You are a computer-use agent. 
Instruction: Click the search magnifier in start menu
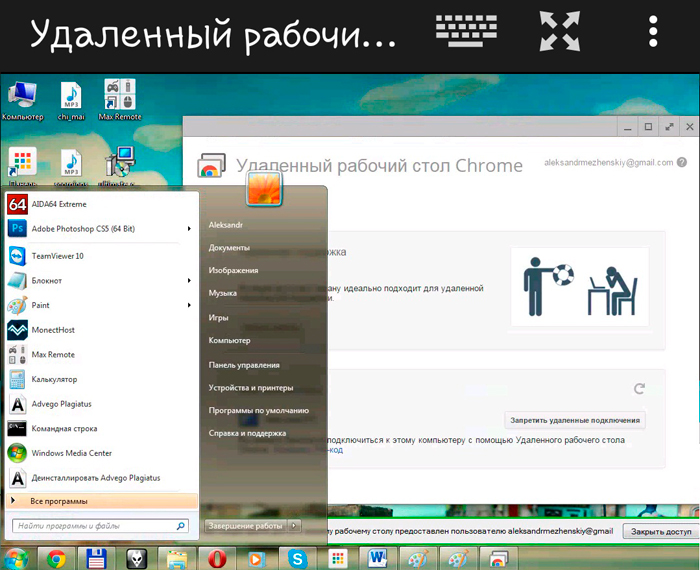click(x=181, y=526)
